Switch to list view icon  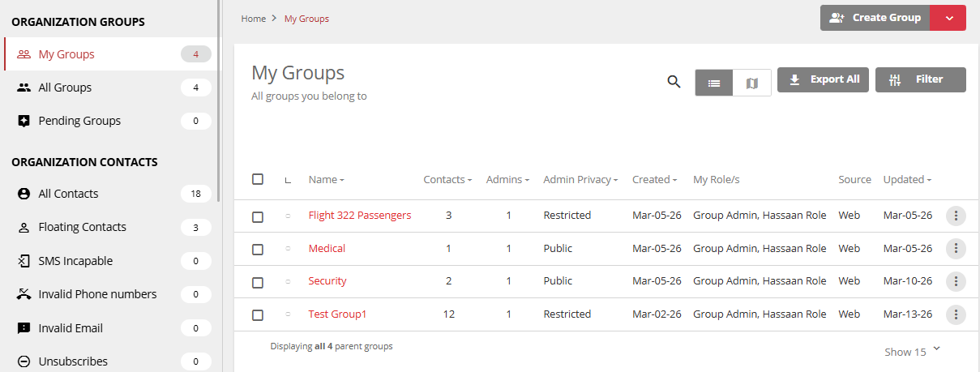pyautogui.click(x=714, y=83)
